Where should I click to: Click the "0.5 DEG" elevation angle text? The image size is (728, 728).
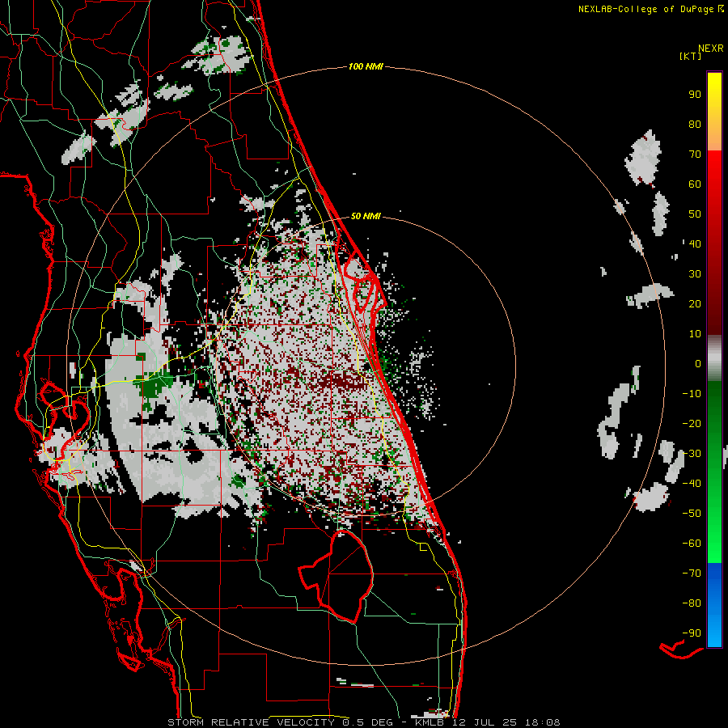coord(367,722)
